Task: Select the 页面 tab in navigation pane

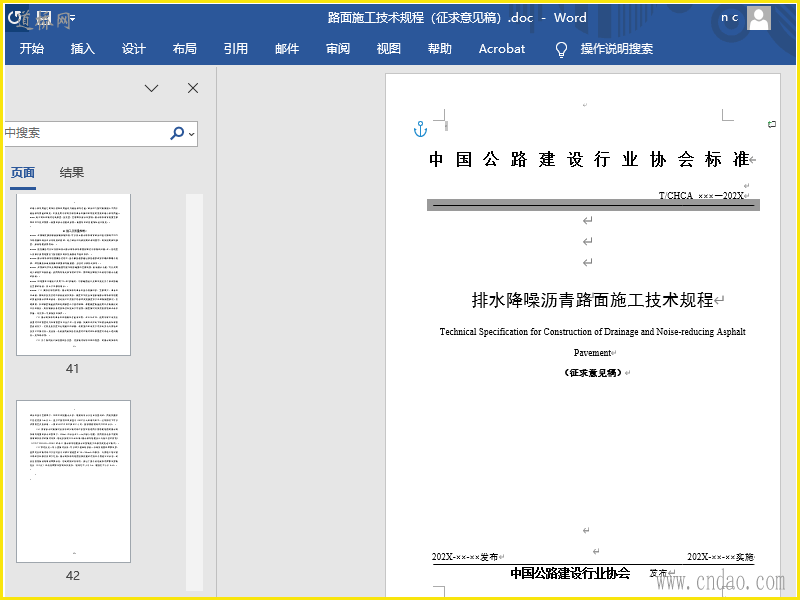Action: 23,173
